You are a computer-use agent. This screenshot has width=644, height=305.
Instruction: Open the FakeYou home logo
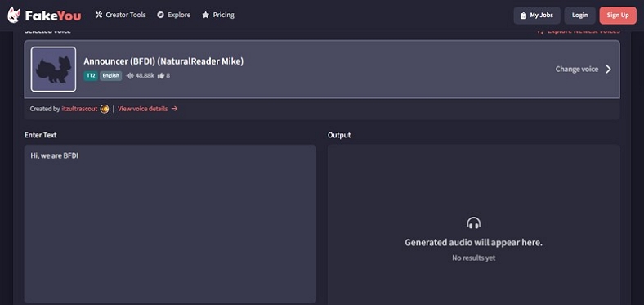tap(44, 16)
